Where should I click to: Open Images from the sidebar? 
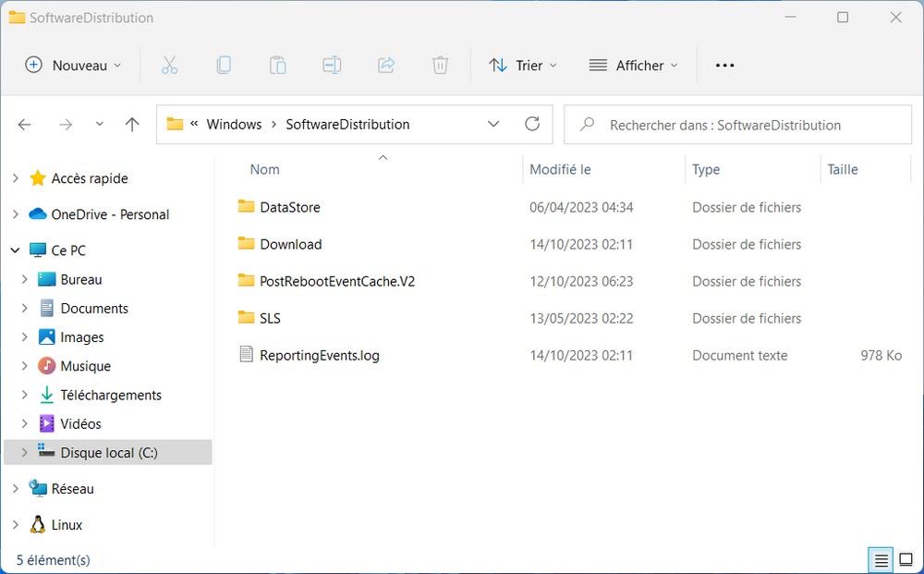[x=82, y=337]
